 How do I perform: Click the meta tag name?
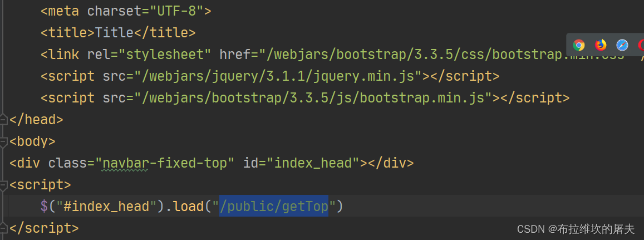pos(63,11)
